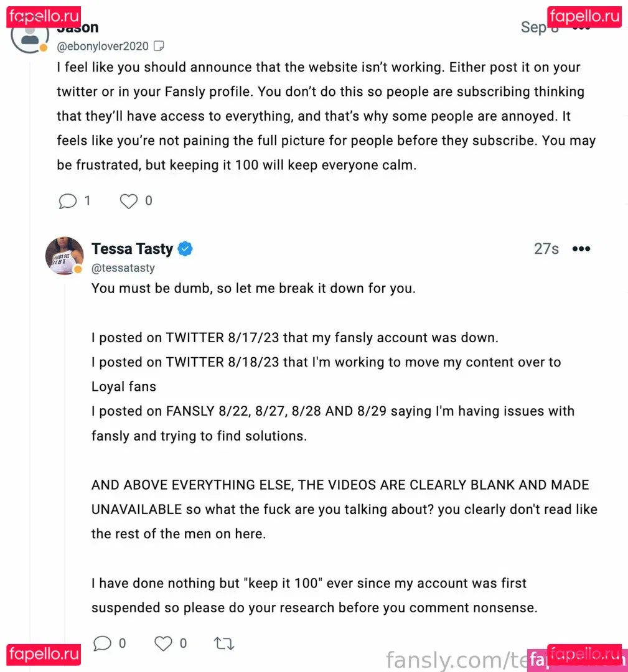Visit the @ebonylover2020 handle
Viewport: 628px width, 672px height.
coord(103,46)
